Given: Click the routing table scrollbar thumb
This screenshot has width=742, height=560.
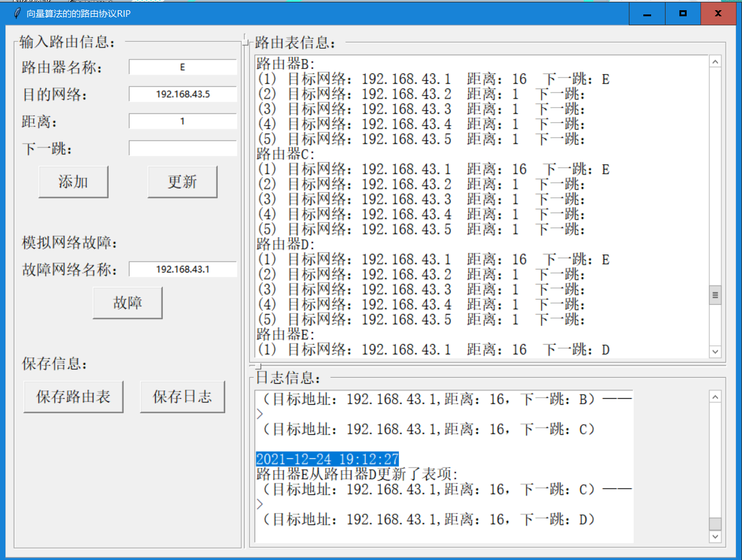Looking at the screenshot, I should tap(715, 295).
